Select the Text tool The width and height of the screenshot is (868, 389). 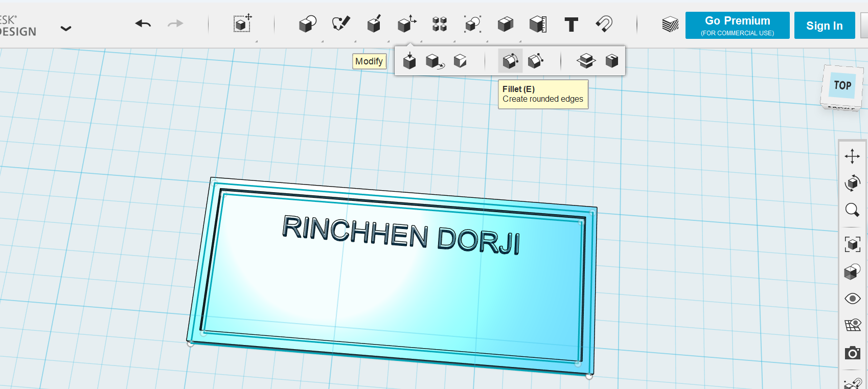[x=572, y=25]
